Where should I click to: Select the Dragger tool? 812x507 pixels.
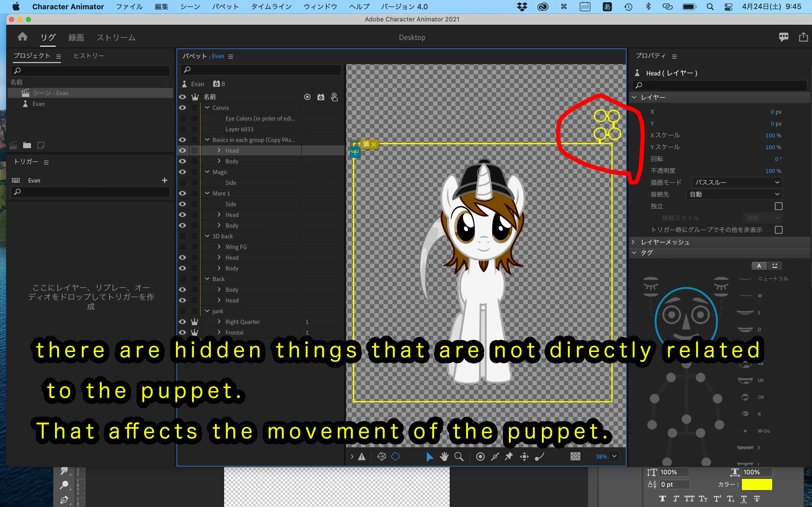coord(524,456)
